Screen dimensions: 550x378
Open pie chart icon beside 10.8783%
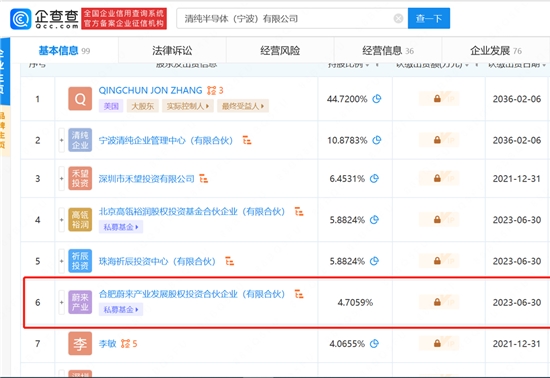point(377,140)
